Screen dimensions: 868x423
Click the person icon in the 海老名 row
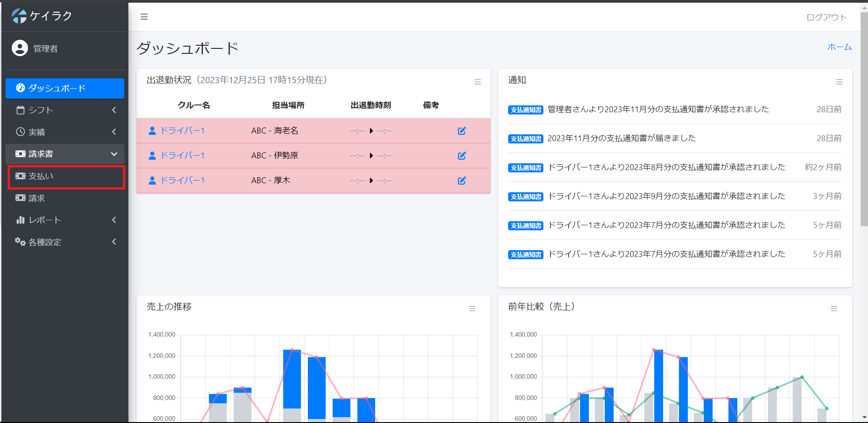tap(152, 131)
